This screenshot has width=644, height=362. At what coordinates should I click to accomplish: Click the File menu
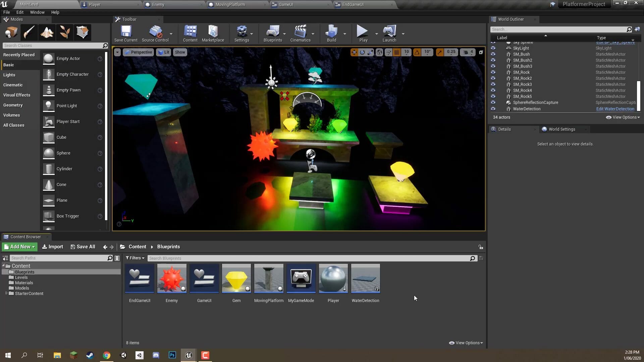click(x=7, y=12)
